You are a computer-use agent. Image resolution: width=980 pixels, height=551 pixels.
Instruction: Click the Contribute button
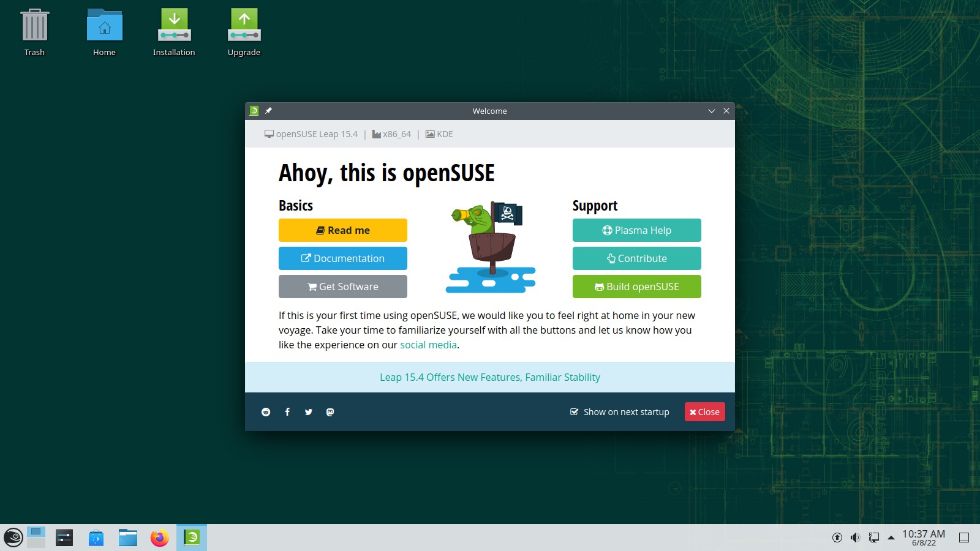pyautogui.click(x=637, y=258)
